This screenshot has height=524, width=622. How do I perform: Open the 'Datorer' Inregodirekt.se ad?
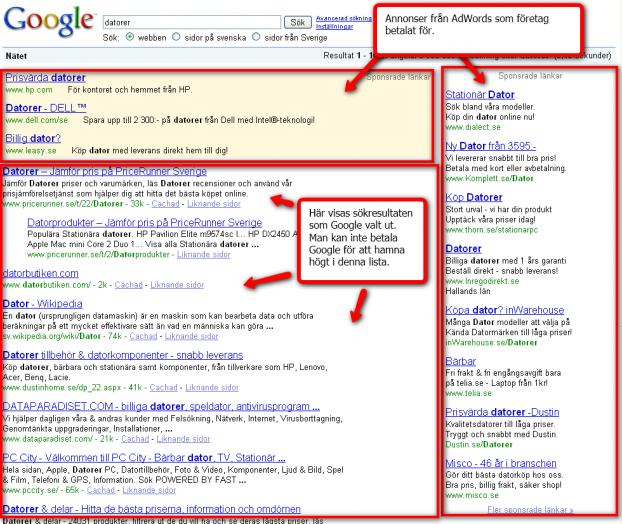coord(464,249)
